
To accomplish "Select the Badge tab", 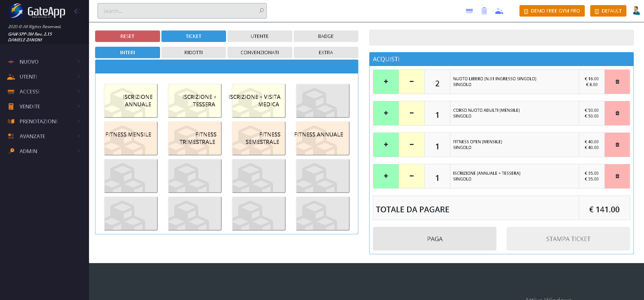I will tap(326, 36).
